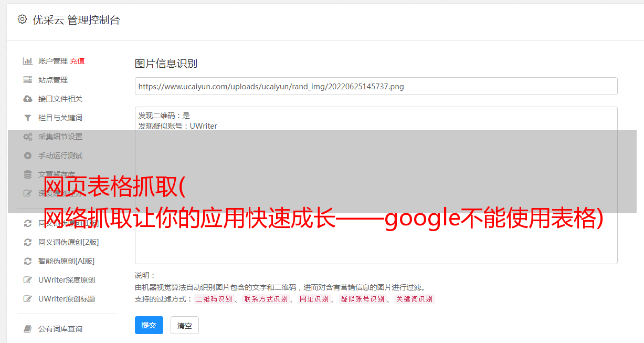Open 账户管理 via its bar chart icon
This screenshot has width=644, height=343.
click(x=28, y=61)
